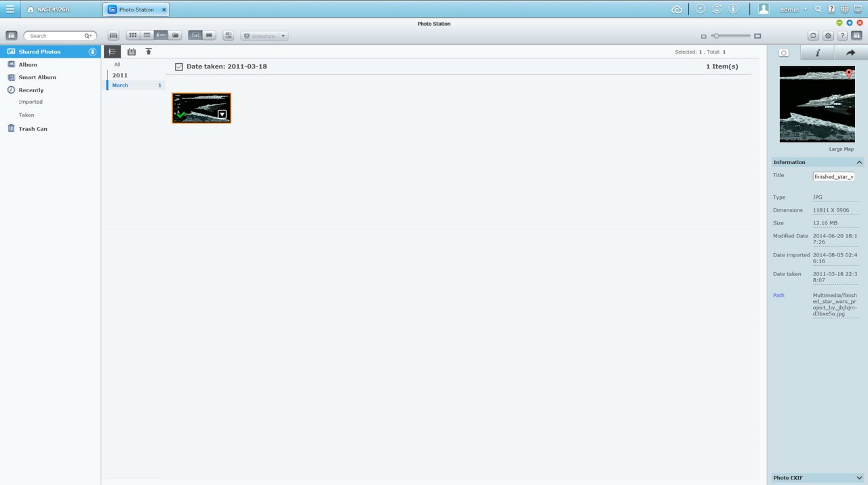Switch to thumbnail grid view
Viewport: 868px width, 485px height.
coord(133,35)
